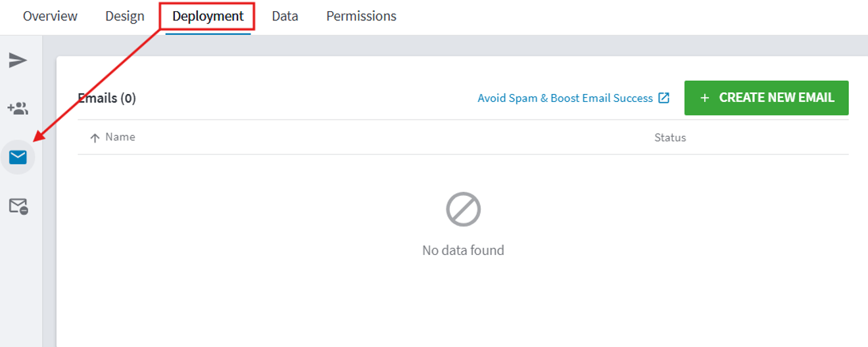The image size is (868, 347).
Task: Click the plus icon on the green button
Action: pos(705,98)
